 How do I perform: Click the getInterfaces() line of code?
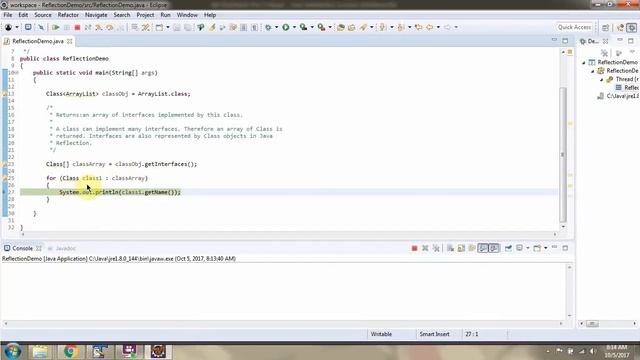[121, 164]
